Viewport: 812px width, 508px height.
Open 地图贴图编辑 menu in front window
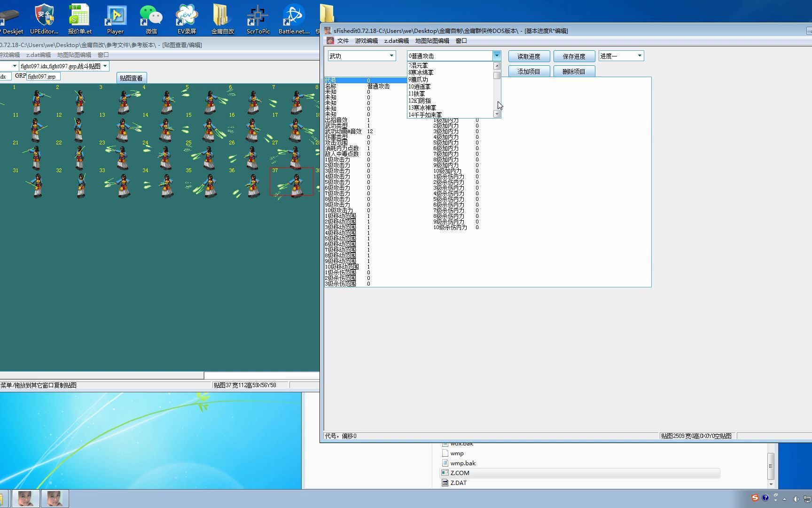click(x=432, y=41)
